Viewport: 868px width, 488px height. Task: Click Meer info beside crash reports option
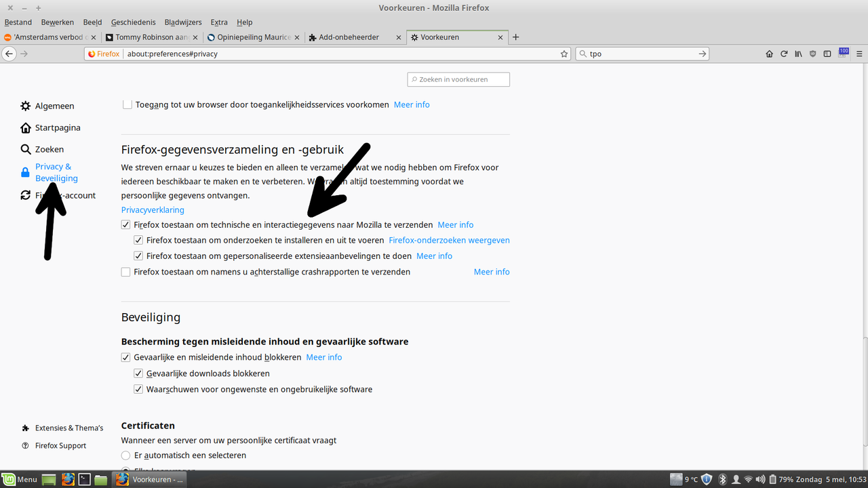[492, 272]
